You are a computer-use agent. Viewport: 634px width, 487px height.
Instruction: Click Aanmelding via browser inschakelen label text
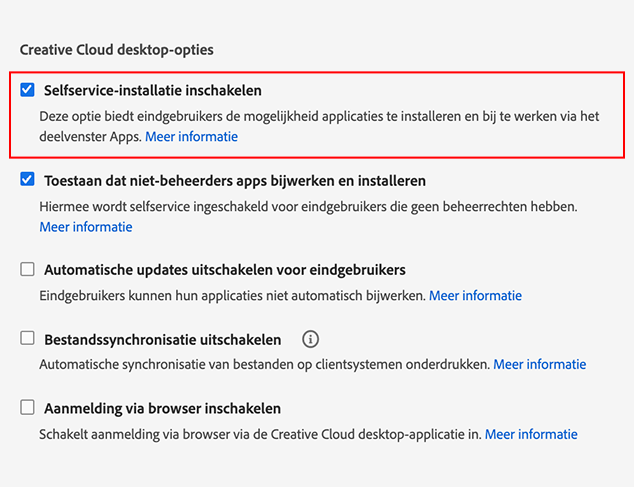click(x=162, y=409)
